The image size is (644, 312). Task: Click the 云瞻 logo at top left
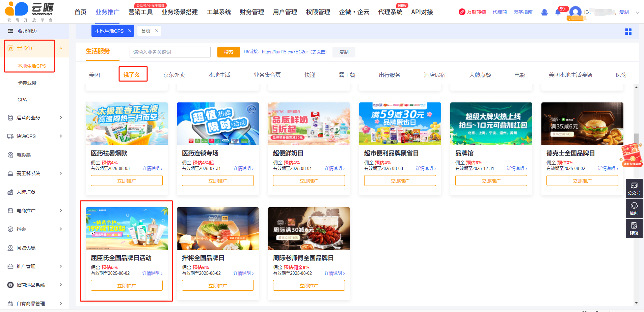pos(29,11)
